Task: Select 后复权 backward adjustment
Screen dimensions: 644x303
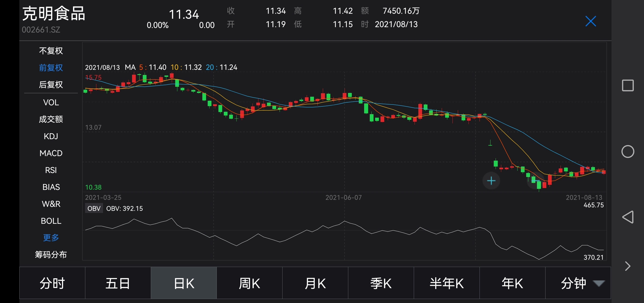Action: (51, 85)
